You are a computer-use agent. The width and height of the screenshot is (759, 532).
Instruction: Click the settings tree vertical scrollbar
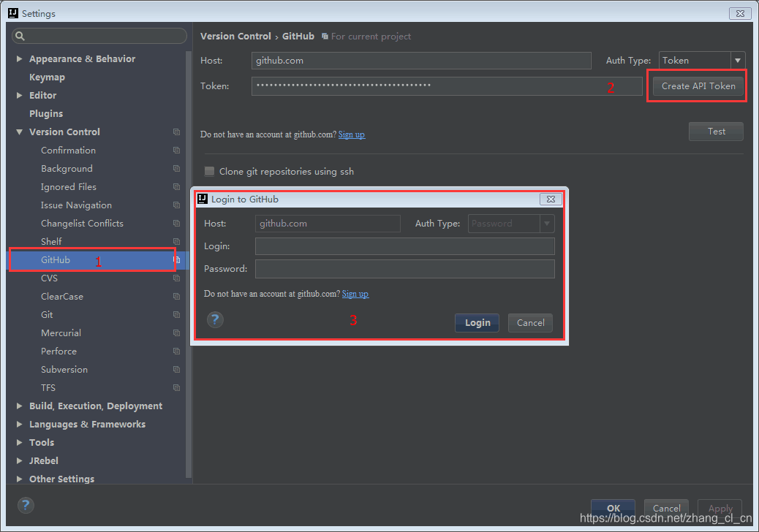click(189, 266)
